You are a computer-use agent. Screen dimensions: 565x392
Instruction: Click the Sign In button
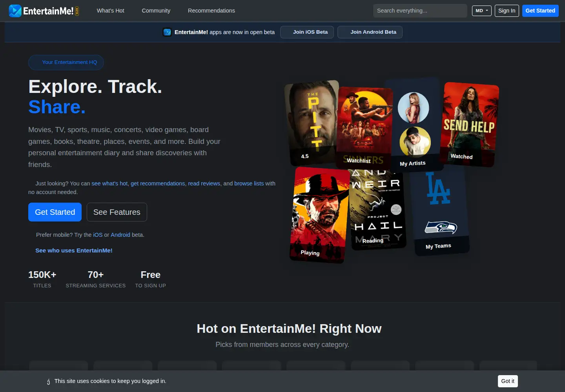pyautogui.click(x=507, y=11)
